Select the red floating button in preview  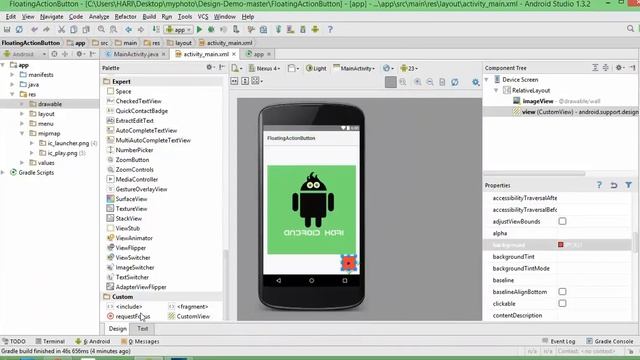click(349, 263)
